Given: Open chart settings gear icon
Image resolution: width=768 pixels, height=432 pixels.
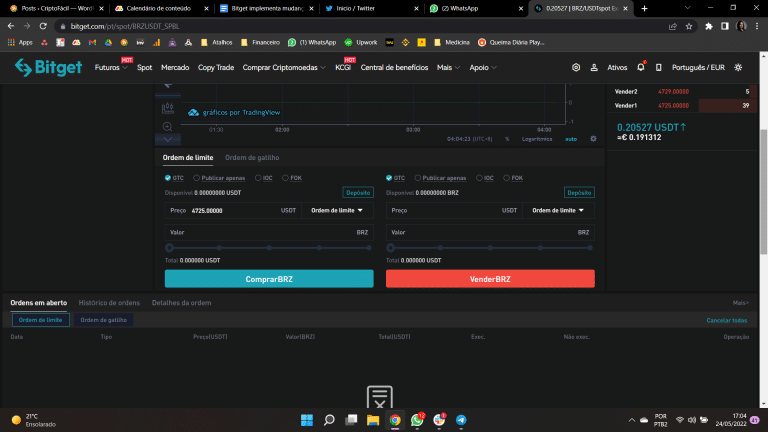Looking at the screenshot, I should pyautogui.click(x=593, y=139).
